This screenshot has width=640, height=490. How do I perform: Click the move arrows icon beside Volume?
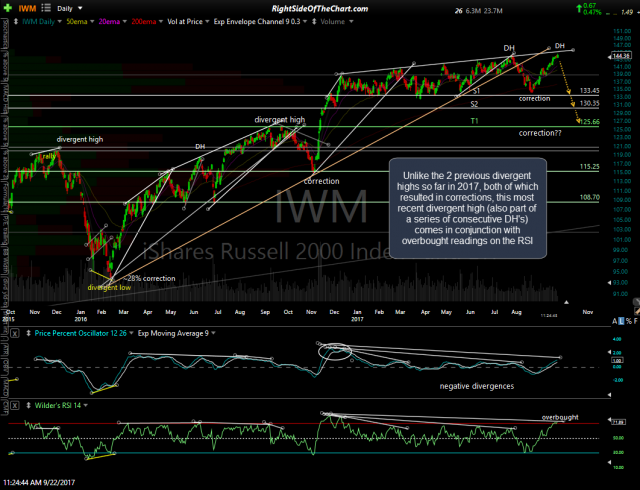tap(314, 22)
